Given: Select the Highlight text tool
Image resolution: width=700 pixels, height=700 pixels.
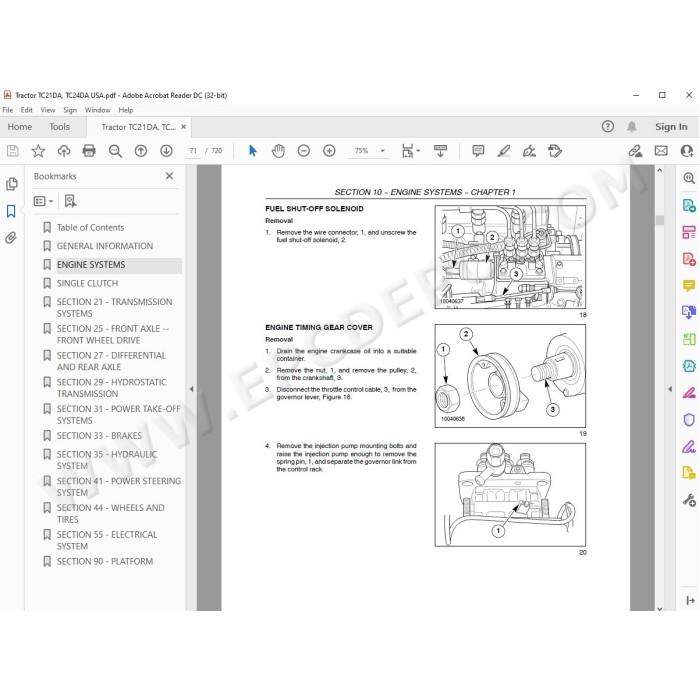Looking at the screenshot, I should [x=504, y=151].
